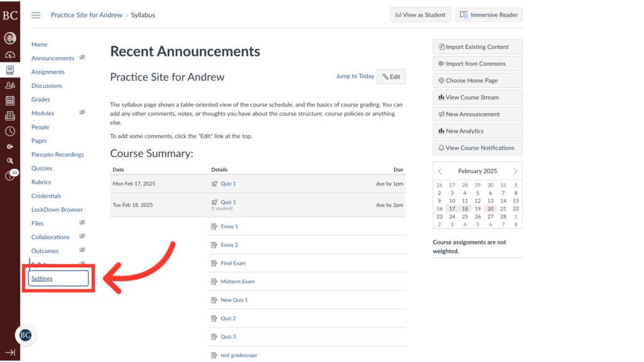Go to previous month in the calendar
644x362 pixels.
(440, 170)
